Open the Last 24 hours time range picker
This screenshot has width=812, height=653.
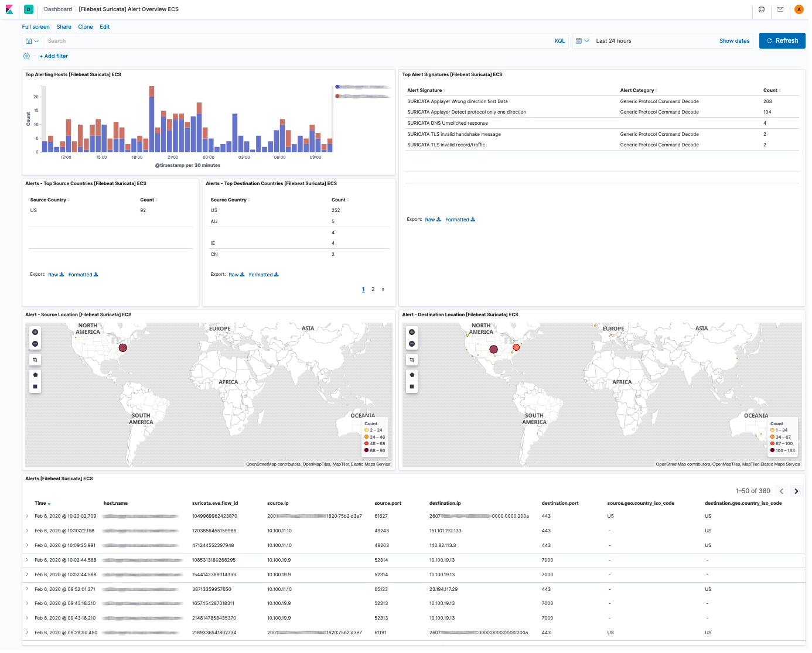pos(613,40)
